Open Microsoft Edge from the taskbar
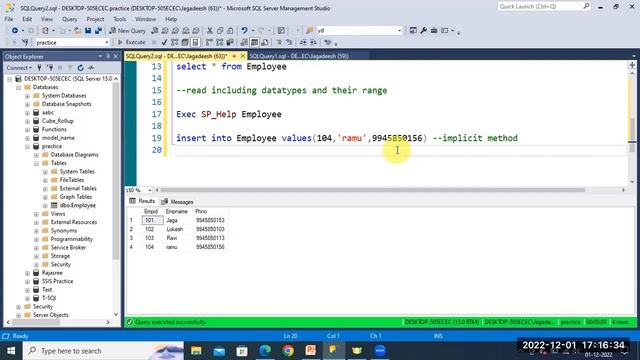This screenshot has height=360, width=640. pos(265,351)
